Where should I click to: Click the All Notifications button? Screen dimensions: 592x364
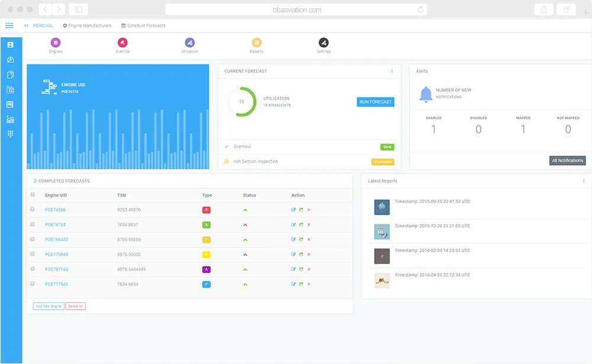568,160
